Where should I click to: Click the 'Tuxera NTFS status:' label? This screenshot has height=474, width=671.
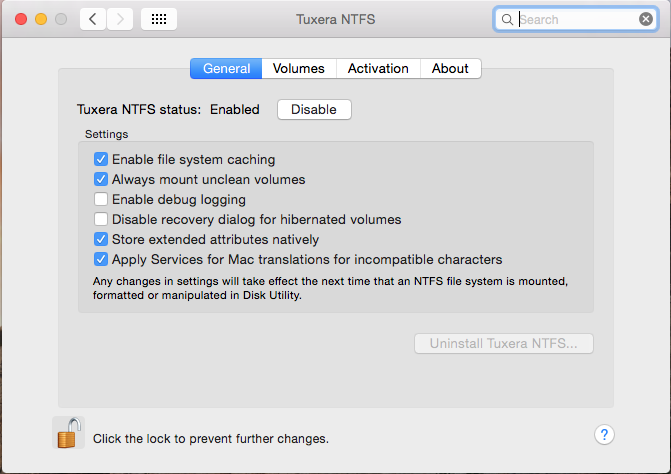[x=139, y=110]
